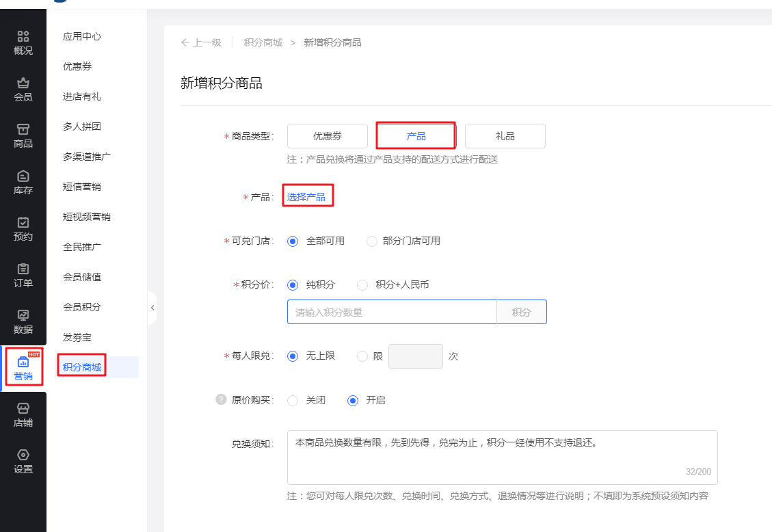Click the help icon beside 原价购买
Screen dimensions: 772x532
pos(221,399)
